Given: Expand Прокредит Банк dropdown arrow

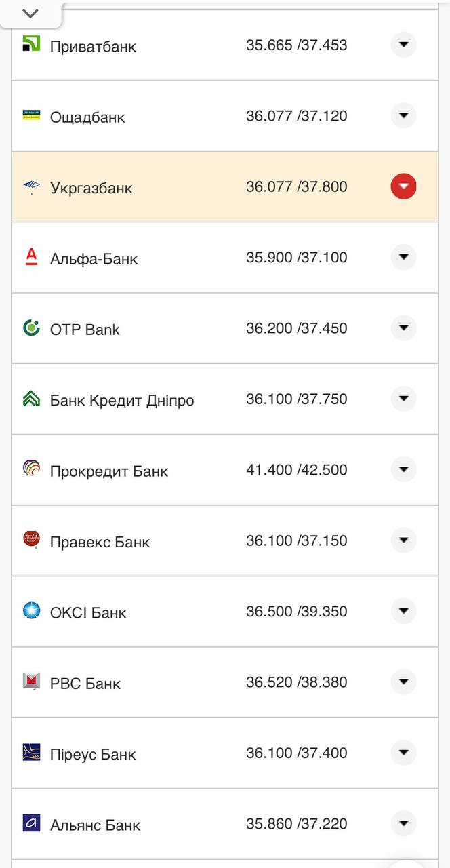Looking at the screenshot, I should pos(403,469).
